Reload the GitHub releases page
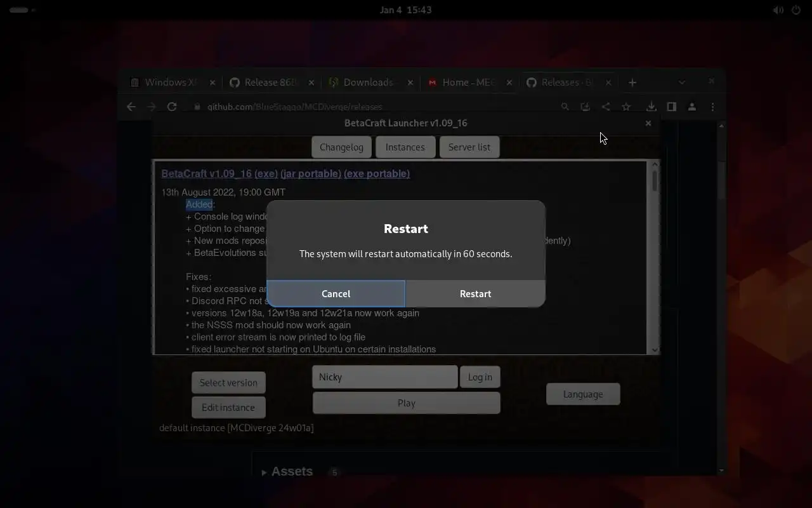 [x=172, y=107]
